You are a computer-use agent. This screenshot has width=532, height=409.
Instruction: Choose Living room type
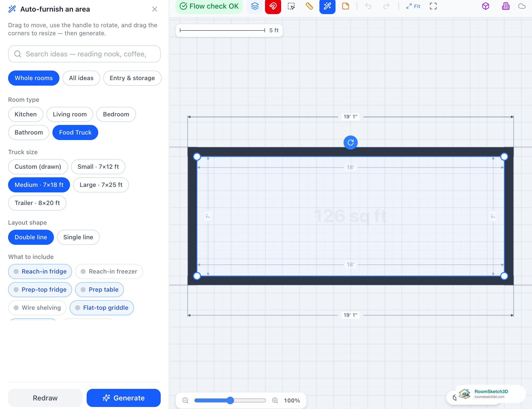tap(70, 114)
